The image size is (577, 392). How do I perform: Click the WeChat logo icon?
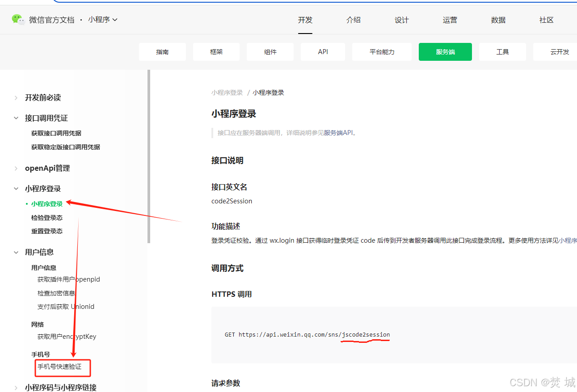[x=18, y=19]
